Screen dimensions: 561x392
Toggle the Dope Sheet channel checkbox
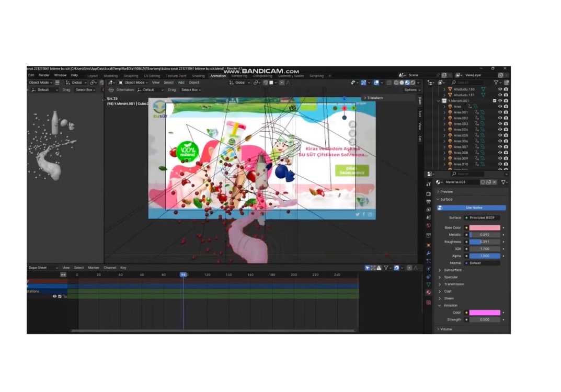point(60,296)
